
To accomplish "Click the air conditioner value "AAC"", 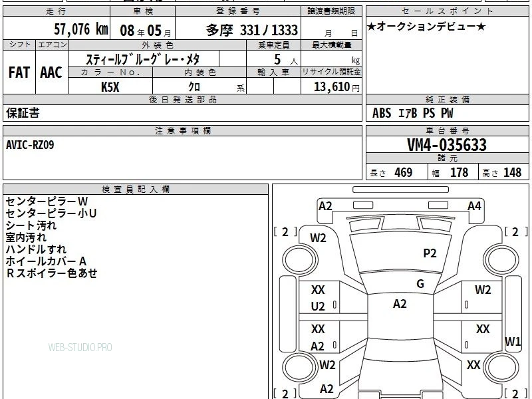I will (x=51, y=72).
